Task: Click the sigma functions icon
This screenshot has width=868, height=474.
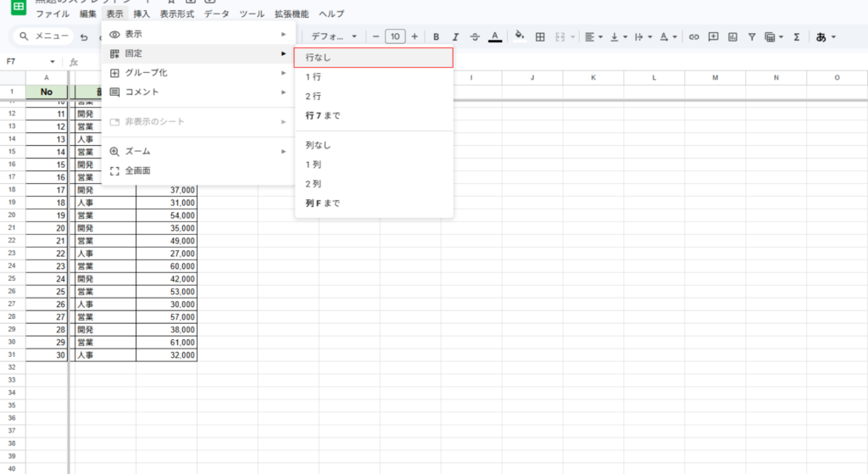Action: [x=796, y=36]
